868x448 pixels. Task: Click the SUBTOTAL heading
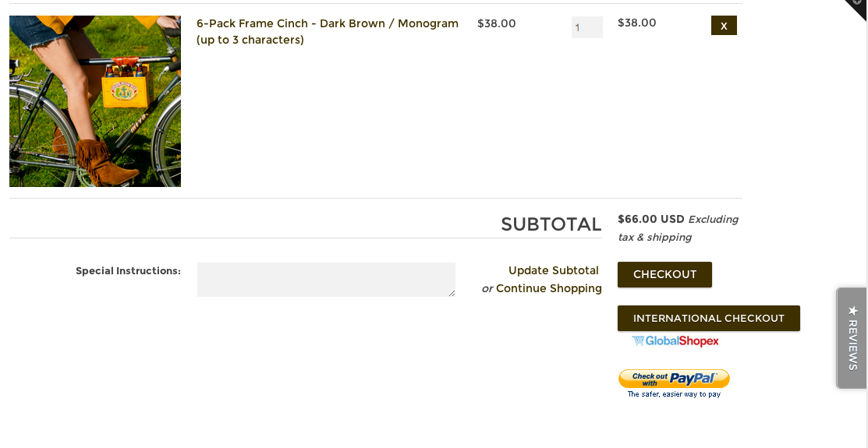coord(551,224)
